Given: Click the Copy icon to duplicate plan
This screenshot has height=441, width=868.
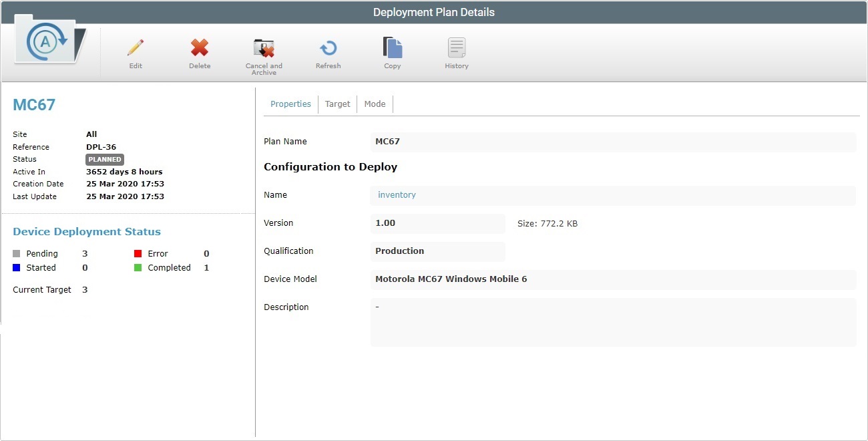Looking at the screenshot, I should coord(393,48).
